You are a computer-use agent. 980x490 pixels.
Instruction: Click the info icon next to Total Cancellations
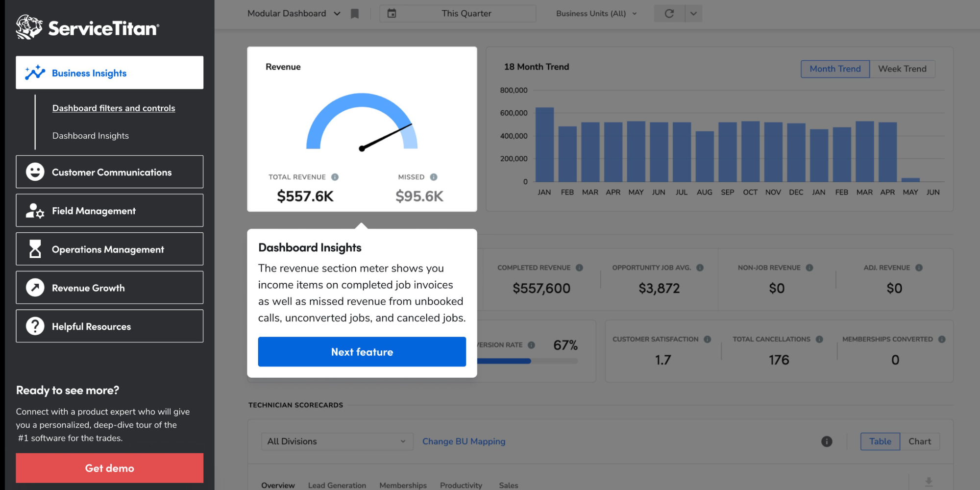click(x=819, y=339)
